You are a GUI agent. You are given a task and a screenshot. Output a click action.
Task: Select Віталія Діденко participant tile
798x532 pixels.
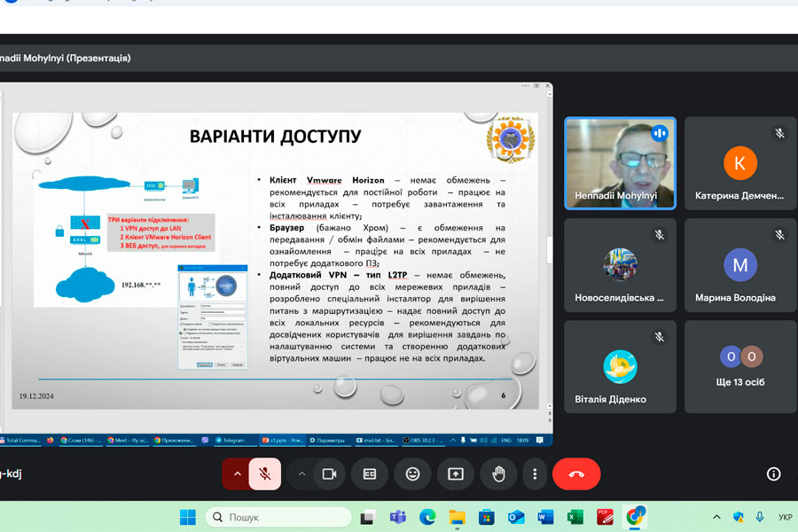(x=620, y=366)
